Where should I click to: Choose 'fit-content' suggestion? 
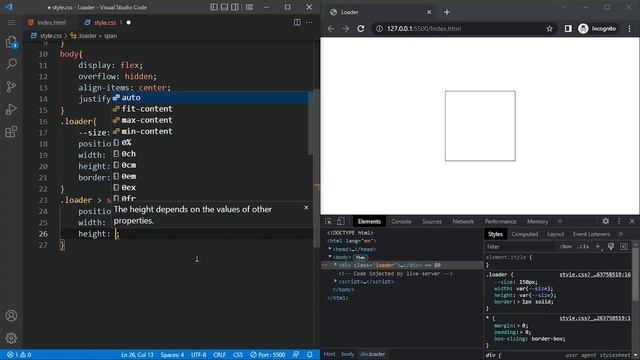(x=210, y=109)
